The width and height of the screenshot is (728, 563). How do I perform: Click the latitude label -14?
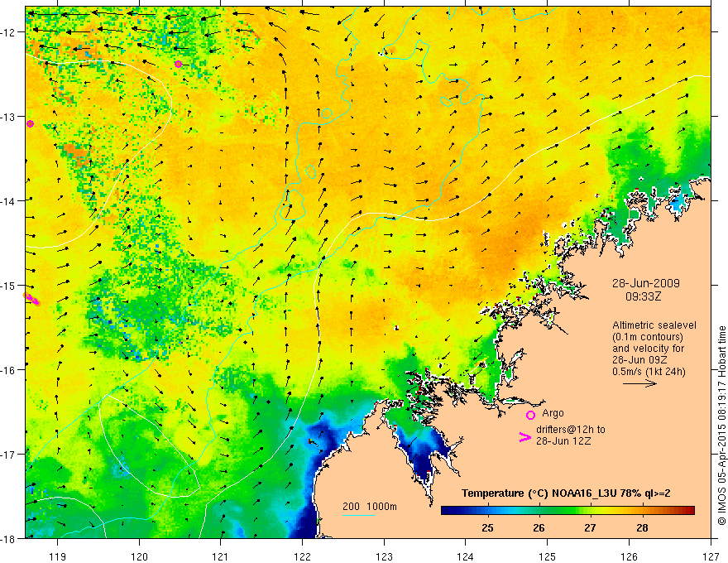tap(9, 201)
